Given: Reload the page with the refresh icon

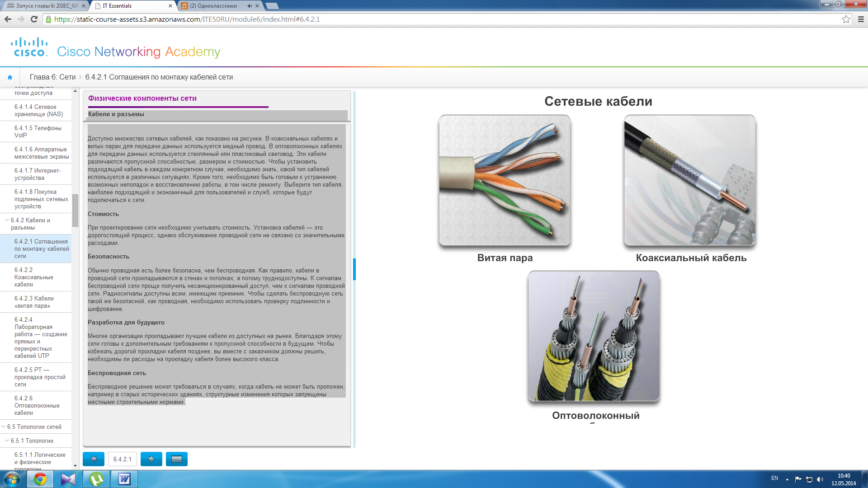Looking at the screenshot, I should [34, 19].
